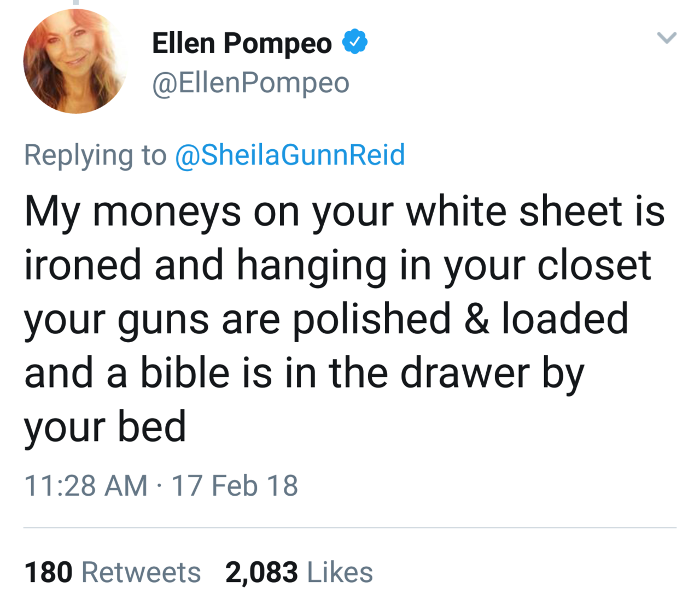Image resolution: width=700 pixels, height=605 pixels.
Task: Click the word "polished" in the tweet
Action: pyautogui.click(x=372, y=319)
